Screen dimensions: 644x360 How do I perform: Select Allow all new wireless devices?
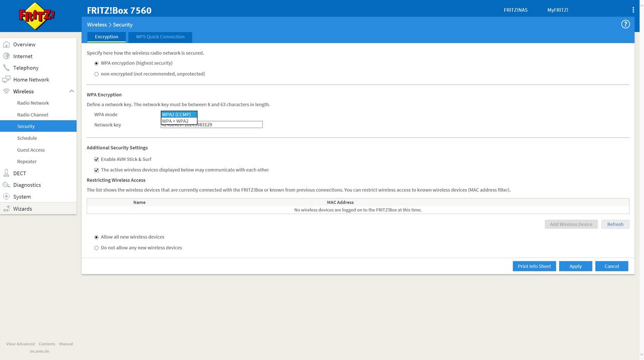pyautogui.click(x=97, y=237)
